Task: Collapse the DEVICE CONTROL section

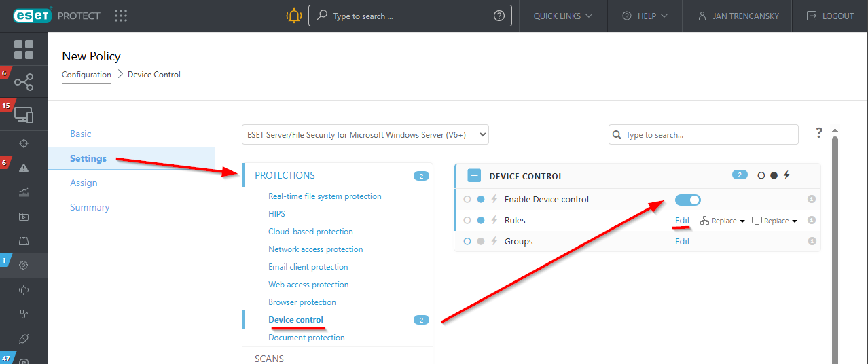Action: 474,176
